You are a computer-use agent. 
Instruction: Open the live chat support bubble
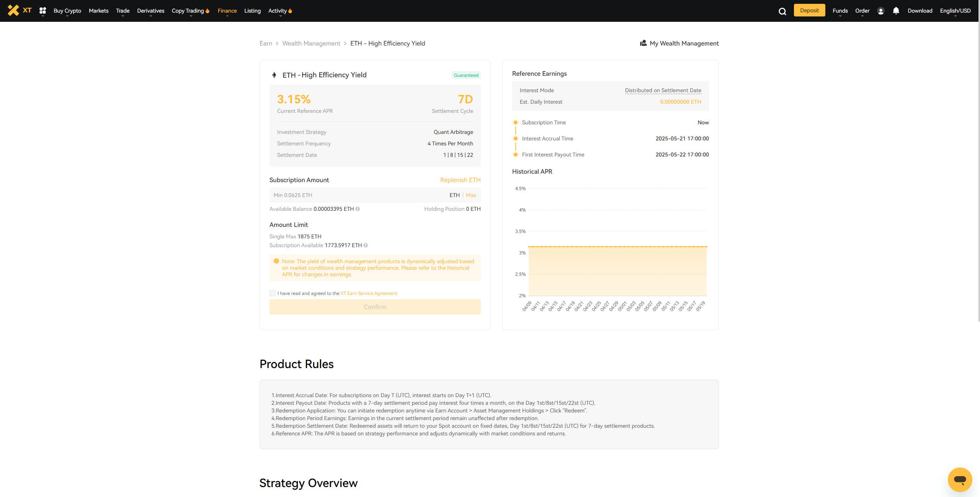point(959,479)
